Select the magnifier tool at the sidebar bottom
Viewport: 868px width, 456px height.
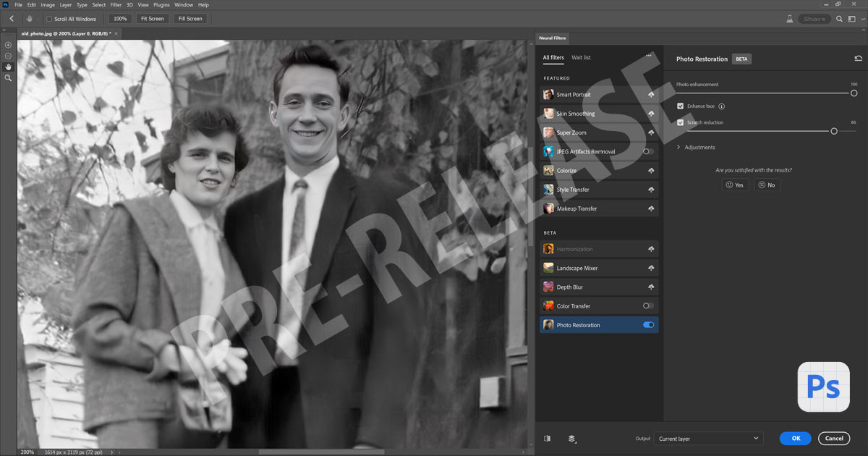[x=8, y=77]
